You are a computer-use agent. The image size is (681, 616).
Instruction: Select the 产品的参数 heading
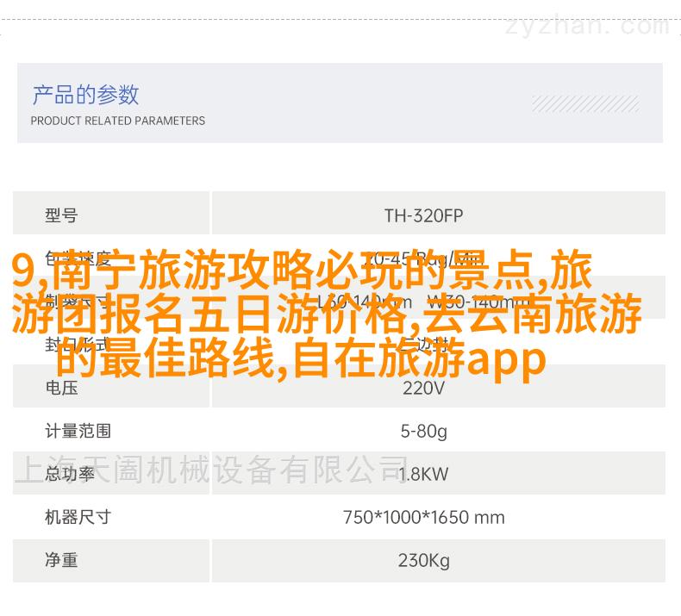pos(85,94)
